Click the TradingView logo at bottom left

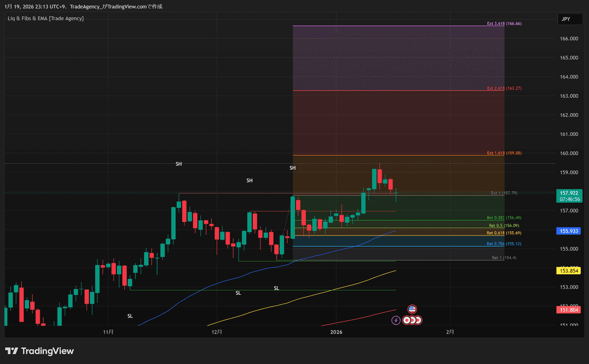click(x=39, y=351)
